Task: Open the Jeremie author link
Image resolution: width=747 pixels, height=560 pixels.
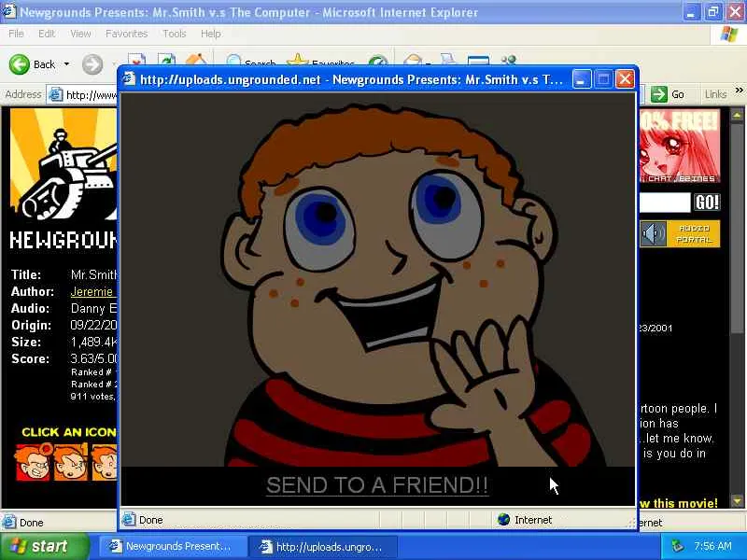Action: 92,291
